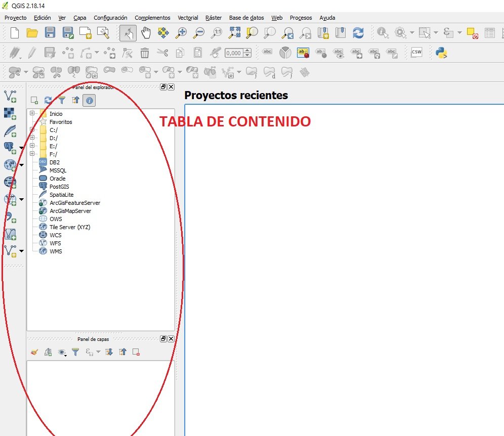504x436 pixels.
Task: Open select features tool dropdown arrow
Action: tap(436, 32)
